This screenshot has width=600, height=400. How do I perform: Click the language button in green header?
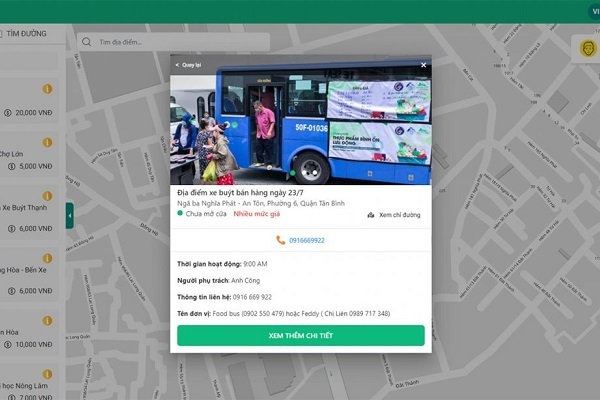(x=594, y=12)
